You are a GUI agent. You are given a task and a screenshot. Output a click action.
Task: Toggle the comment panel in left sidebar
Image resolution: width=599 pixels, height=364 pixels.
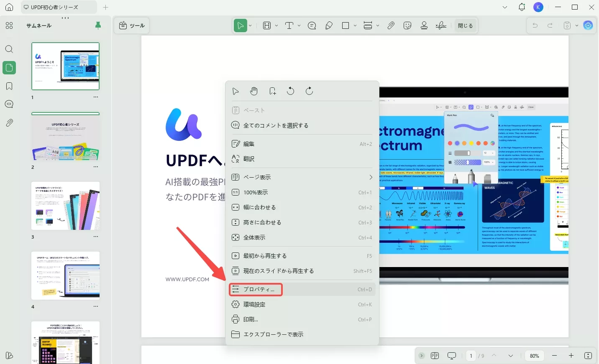pos(9,104)
